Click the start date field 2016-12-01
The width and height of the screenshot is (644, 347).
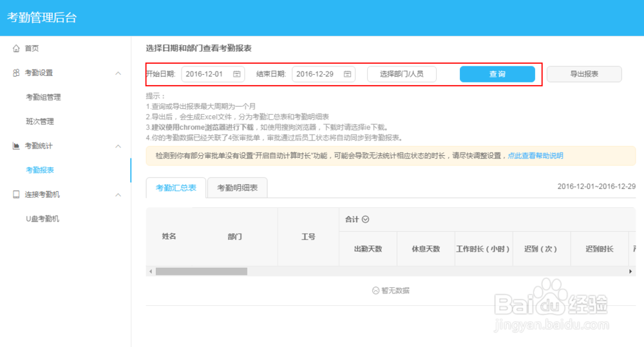(x=213, y=74)
